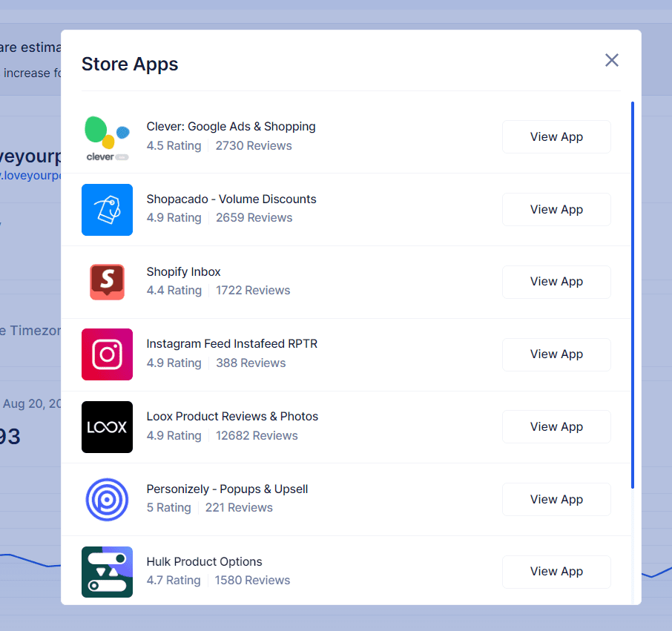Viewport: 672px width, 631px height.
Task: Click the dialog's vertical scrollbar
Action: point(633,295)
